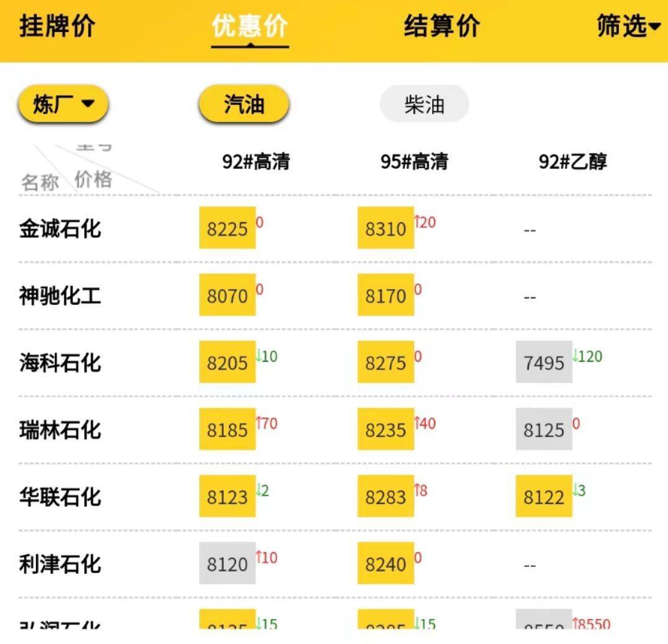Click the 92#乙醇 column header
The width and height of the screenshot is (668, 644).
(x=574, y=162)
